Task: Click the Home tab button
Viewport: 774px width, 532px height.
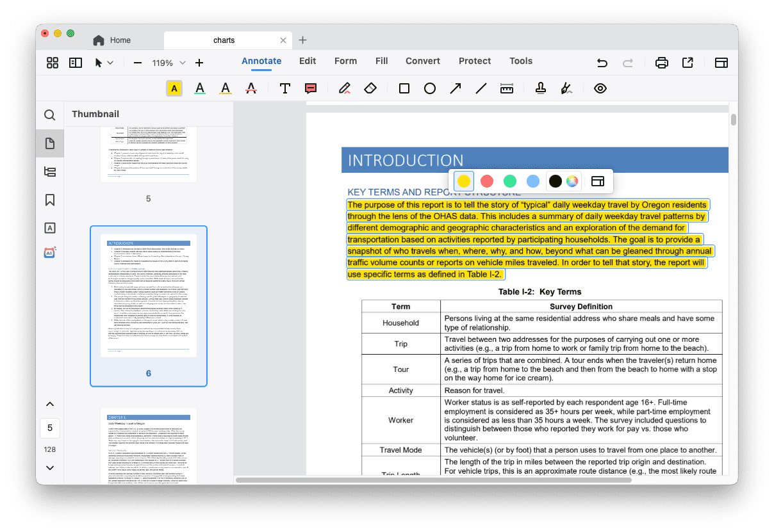Action: pyautogui.click(x=112, y=40)
